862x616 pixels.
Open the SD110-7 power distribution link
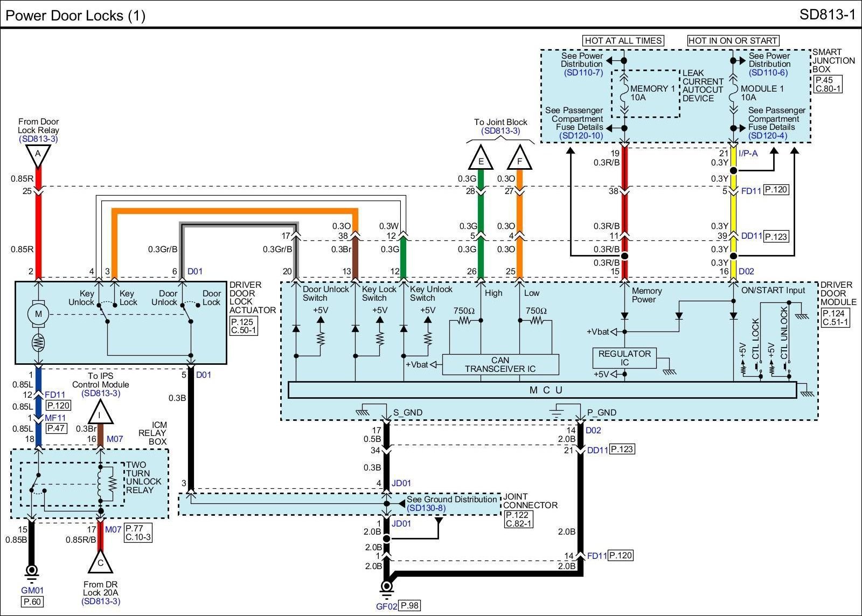coord(583,73)
